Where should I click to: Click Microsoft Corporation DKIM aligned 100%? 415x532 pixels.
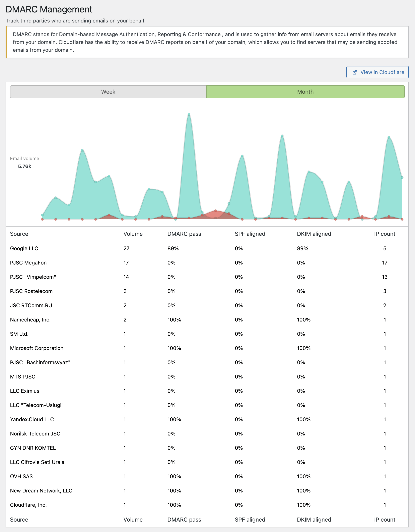(x=304, y=348)
